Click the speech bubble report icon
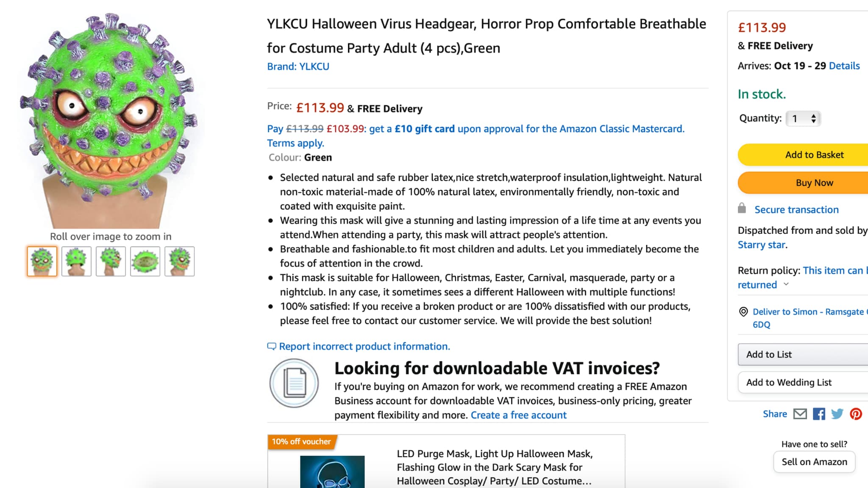The image size is (868, 488). coord(271,347)
